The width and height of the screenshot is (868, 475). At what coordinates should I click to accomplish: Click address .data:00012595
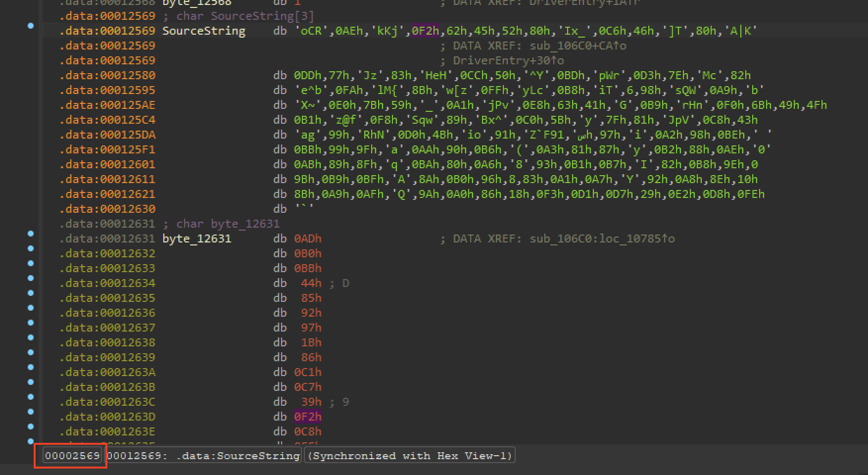[107, 90]
